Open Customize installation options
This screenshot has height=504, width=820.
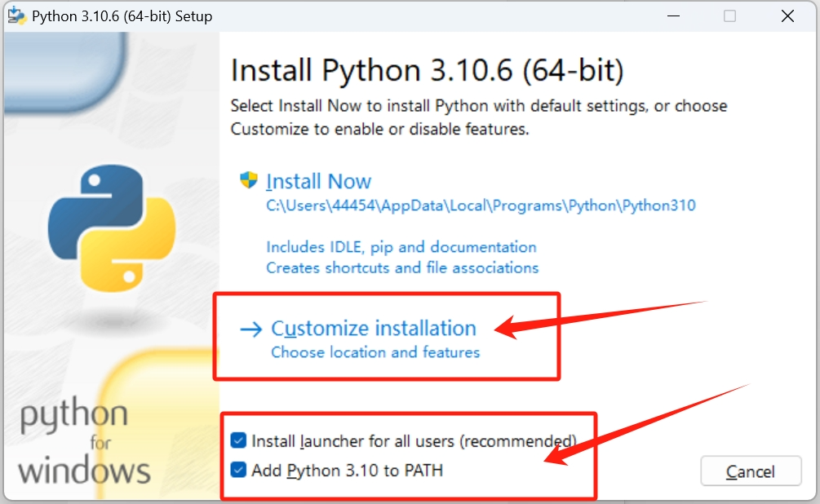374,329
